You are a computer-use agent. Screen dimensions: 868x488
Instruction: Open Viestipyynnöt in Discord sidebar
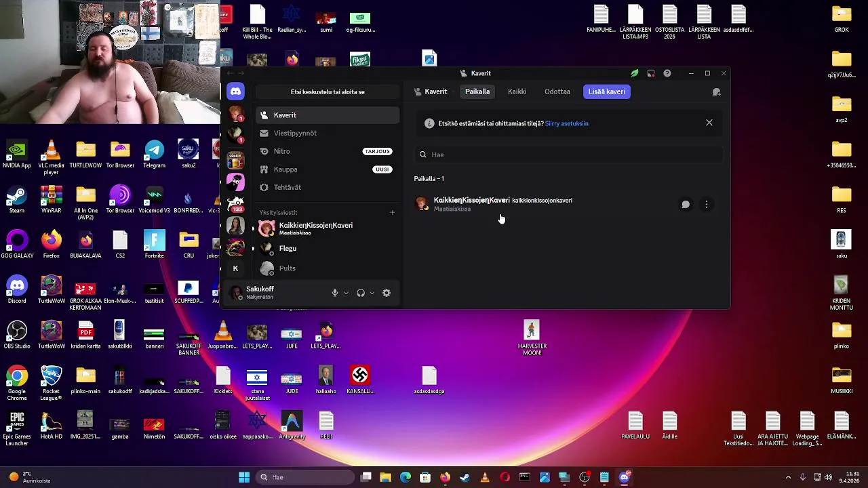pyautogui.click(x=328, y=134)
